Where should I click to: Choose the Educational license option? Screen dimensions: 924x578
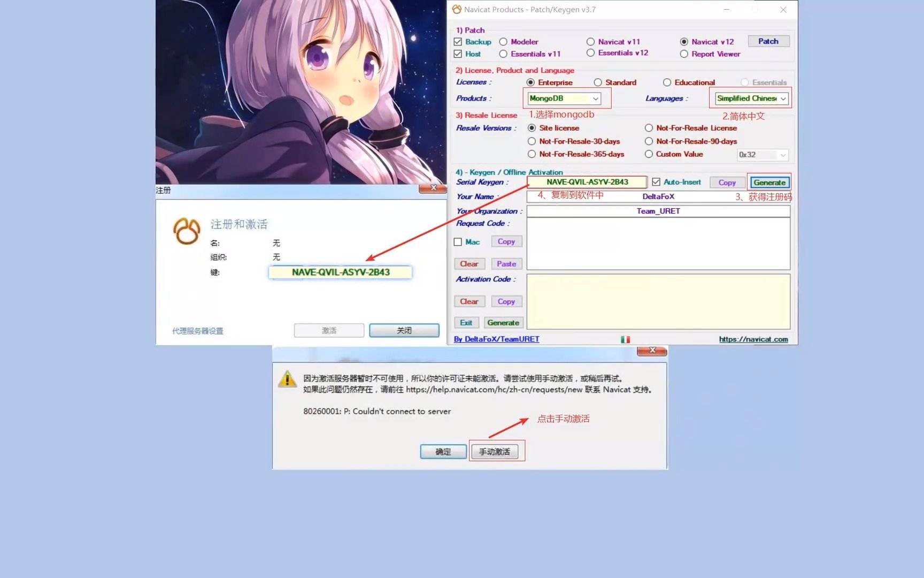click(x=667, y=82)
